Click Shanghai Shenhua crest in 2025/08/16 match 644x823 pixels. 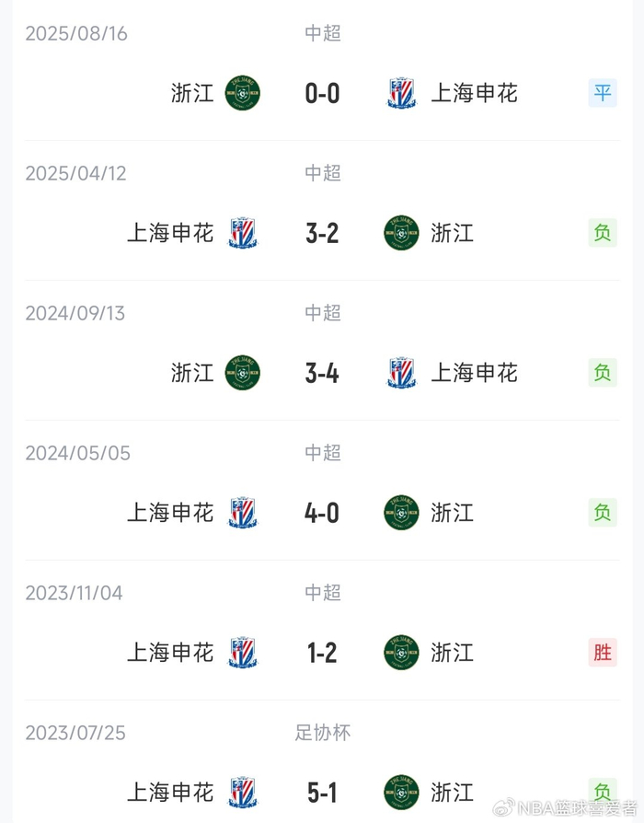pyautogui.click(x=402, y=93)
